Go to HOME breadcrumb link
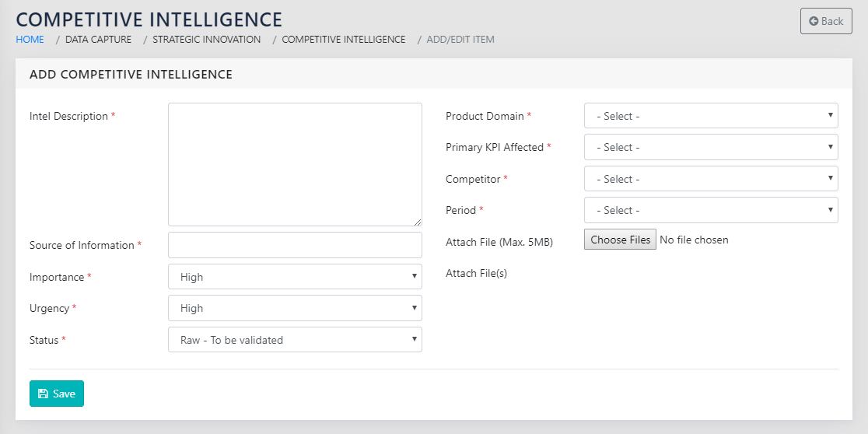 coord(30,39)
